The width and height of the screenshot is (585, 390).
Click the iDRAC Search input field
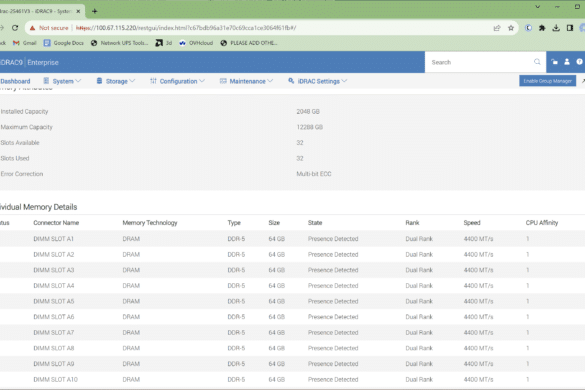(x=481, y=62)
